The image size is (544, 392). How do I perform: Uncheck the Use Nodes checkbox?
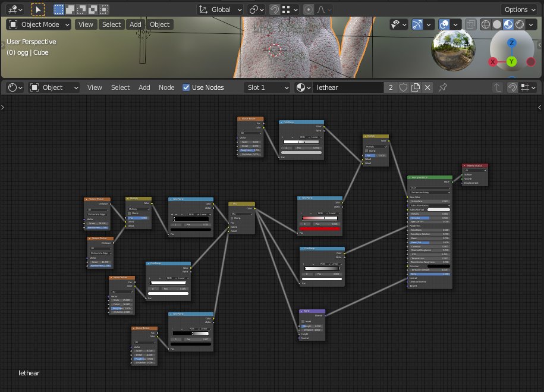tap(186, 87)
